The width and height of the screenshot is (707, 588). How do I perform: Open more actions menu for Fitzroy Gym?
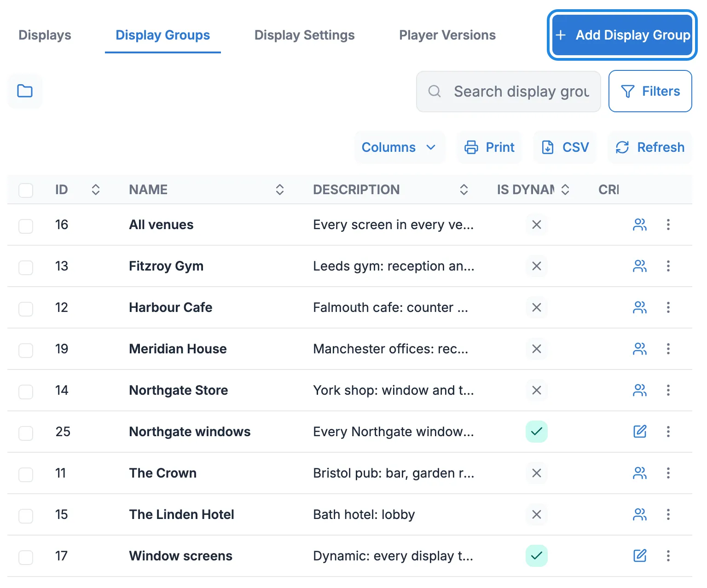coord(668,266)
